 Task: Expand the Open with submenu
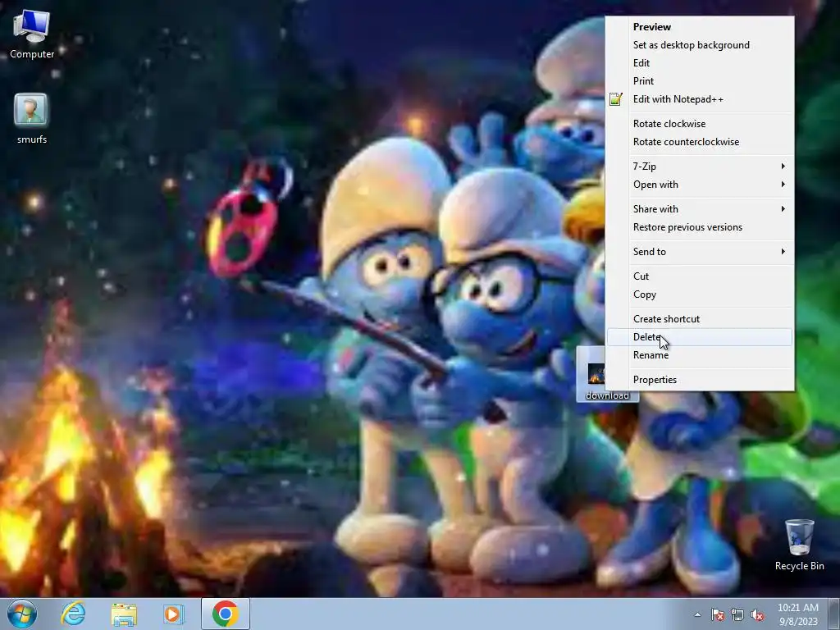[700, 185]
